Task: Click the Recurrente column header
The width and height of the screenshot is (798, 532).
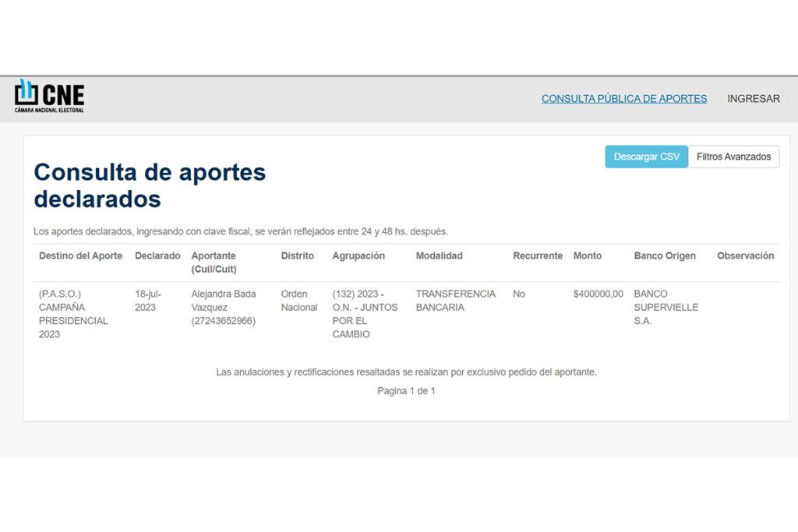Action: point(537,255)
